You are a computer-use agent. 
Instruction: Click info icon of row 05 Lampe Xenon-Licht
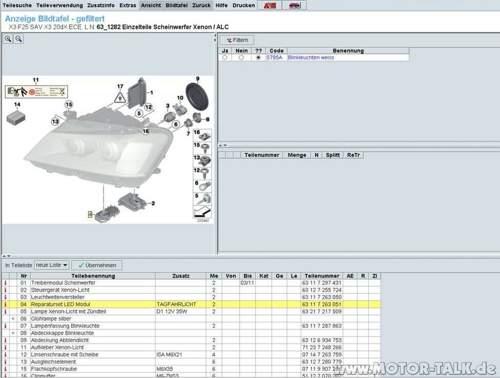[x=5, y=311]
